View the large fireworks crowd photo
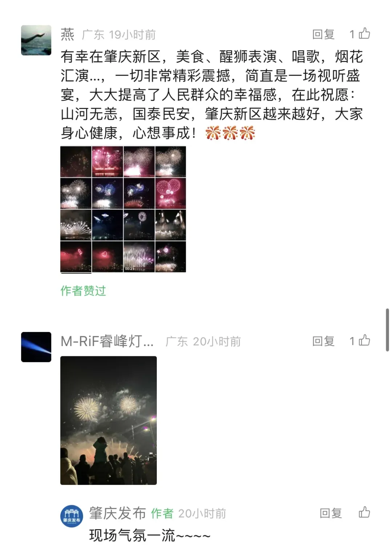The image size is (392, 560). tap(109, 420)
